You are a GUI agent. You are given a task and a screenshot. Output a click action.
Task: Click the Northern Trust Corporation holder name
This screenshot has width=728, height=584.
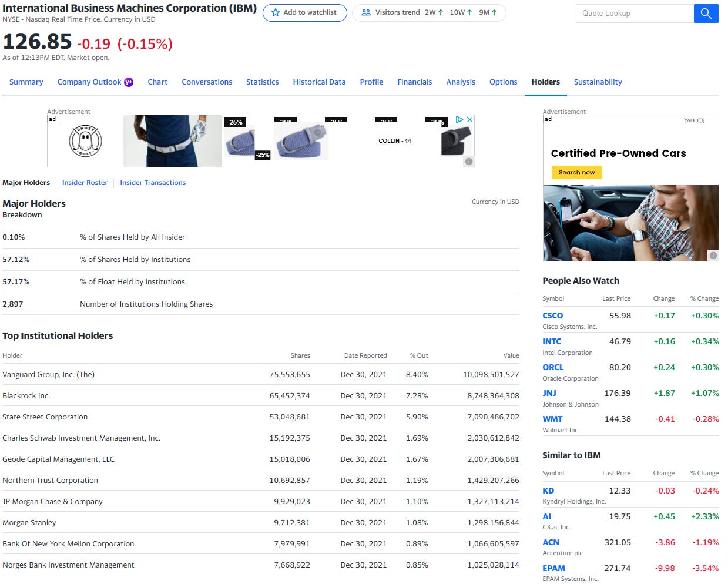coord(50,480)
